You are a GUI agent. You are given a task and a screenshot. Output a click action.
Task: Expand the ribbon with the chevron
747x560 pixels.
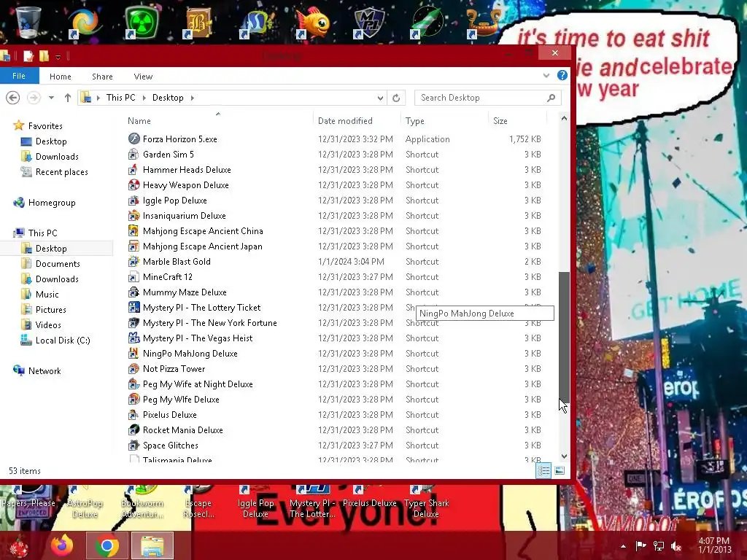546,76
